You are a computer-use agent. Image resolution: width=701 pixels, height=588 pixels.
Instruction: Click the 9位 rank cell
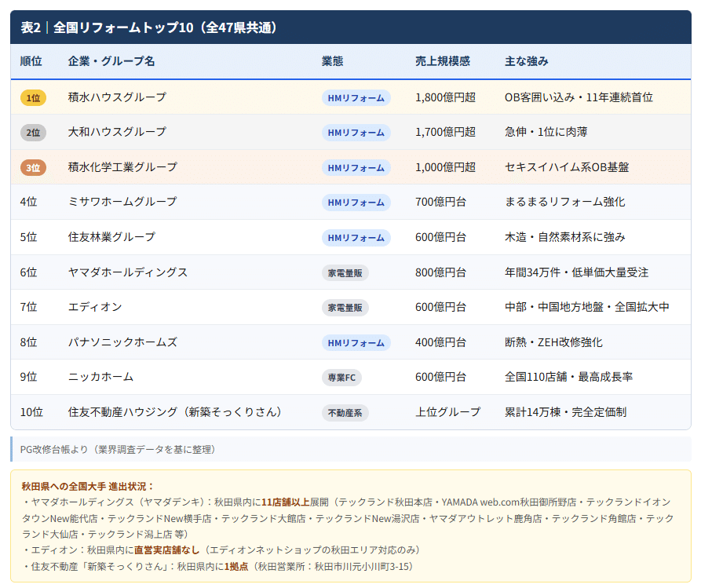[x=28, y=377]
